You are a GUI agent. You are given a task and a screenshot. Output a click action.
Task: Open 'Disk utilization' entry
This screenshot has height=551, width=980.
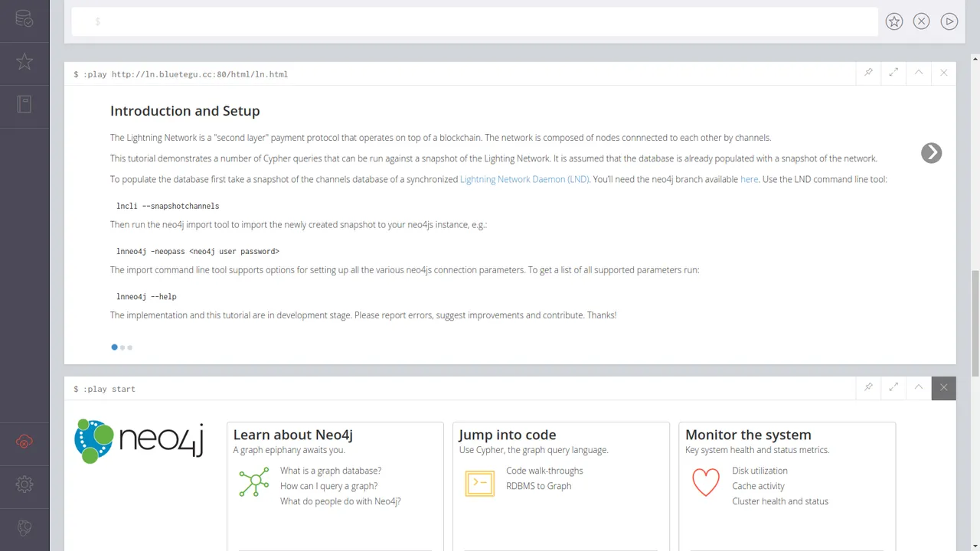759,471
